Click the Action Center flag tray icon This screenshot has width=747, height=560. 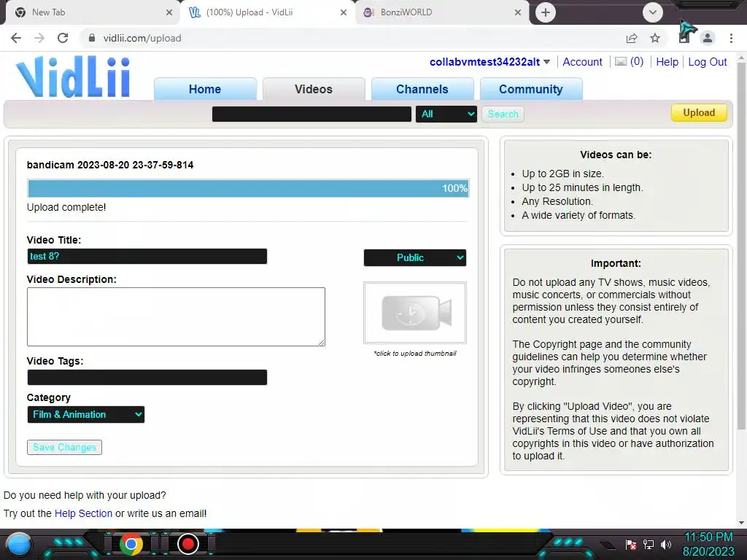click(x=631, y=544)
